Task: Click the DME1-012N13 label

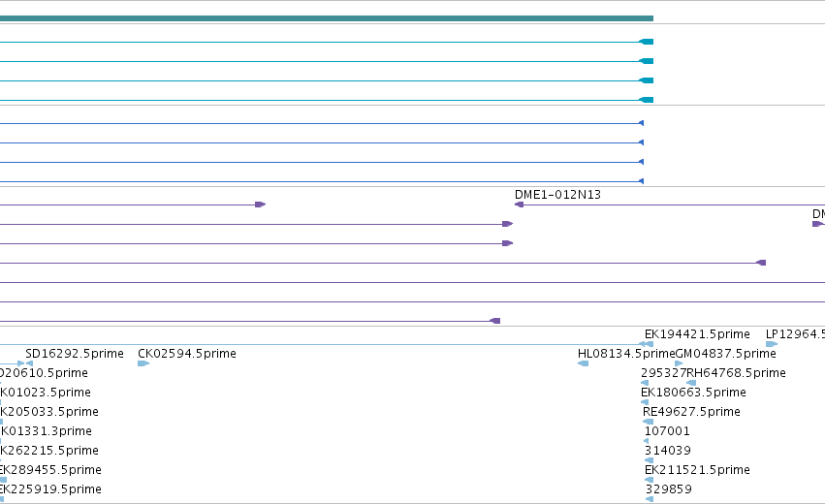Action: coord(557,195)
